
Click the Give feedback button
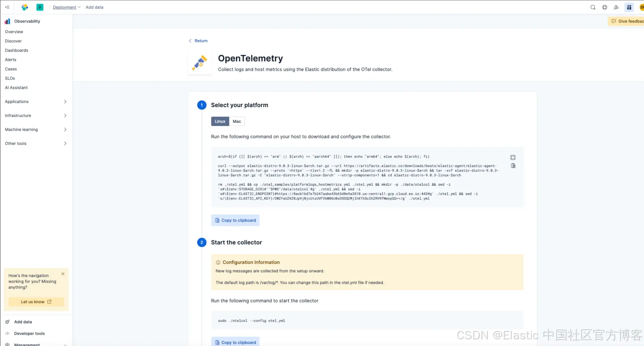(x=626, y=21)
